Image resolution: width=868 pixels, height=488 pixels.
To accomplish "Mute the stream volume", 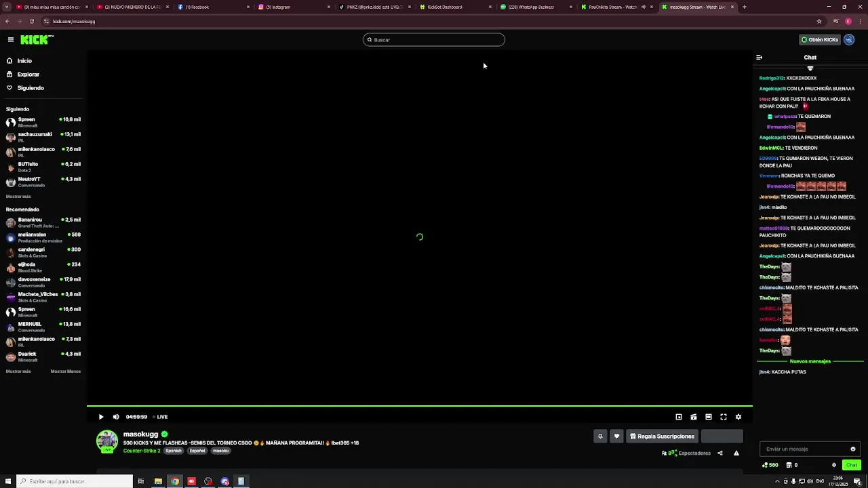I will coord(116,417).
